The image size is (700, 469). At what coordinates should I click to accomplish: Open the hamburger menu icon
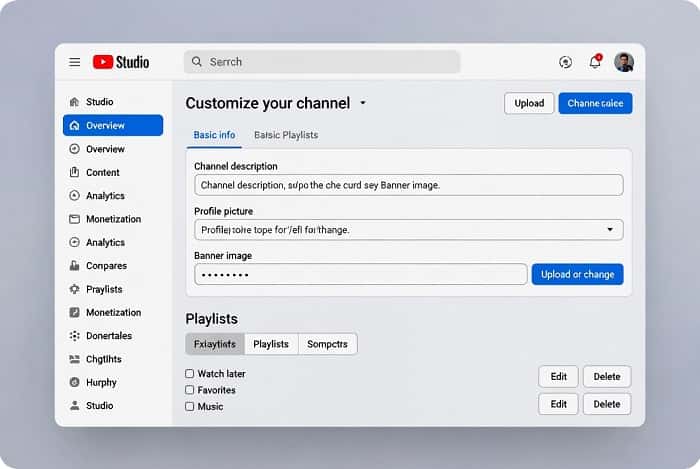(x=74, y=62)
